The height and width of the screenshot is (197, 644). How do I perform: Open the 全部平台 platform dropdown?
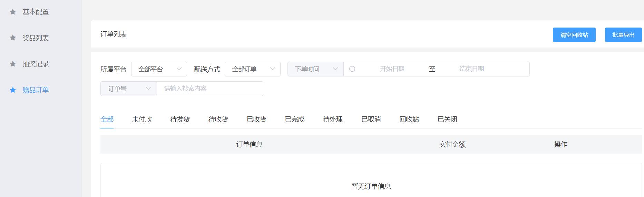(x=159, y=69)
